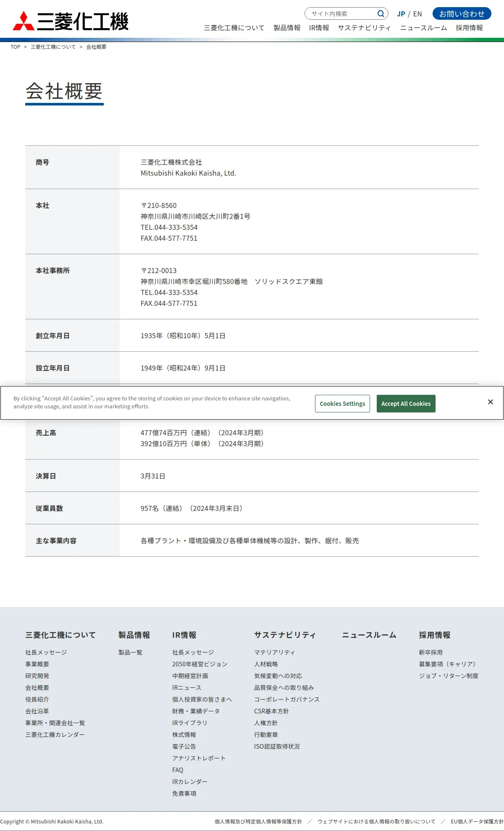The width and height of the screenshot is (504, 831).
Task: Open footer heading 採用情報
Action: click(x=434, y=635)
